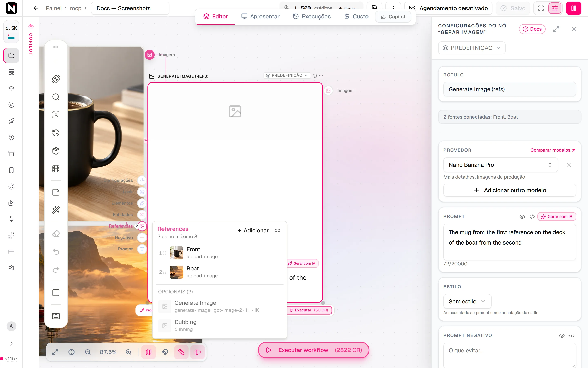
Task: Click the Rótulo field Generate Image (refs)
Action: click(x=510, y=89)
